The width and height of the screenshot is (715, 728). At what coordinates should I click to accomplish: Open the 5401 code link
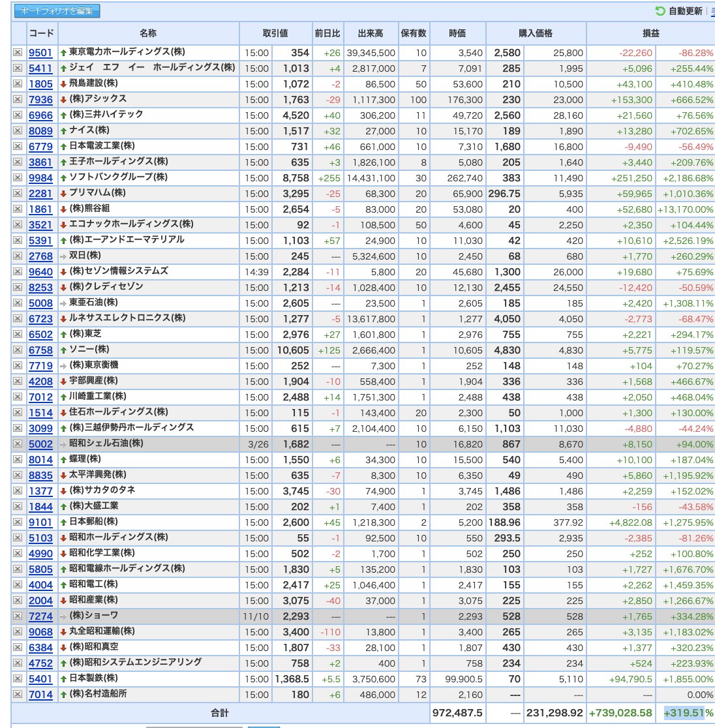pyautogui.click(x=40, y=679)
